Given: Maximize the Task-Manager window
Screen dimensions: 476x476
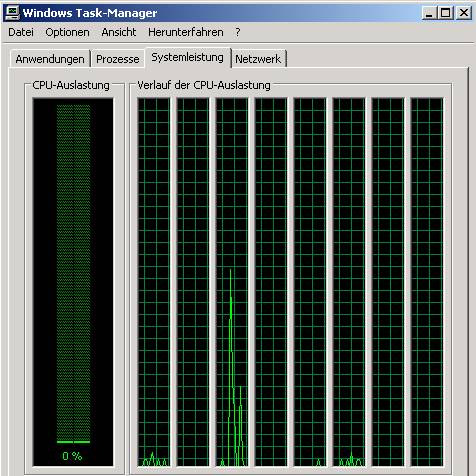Looking at the screenshot, I should point(445,13).
